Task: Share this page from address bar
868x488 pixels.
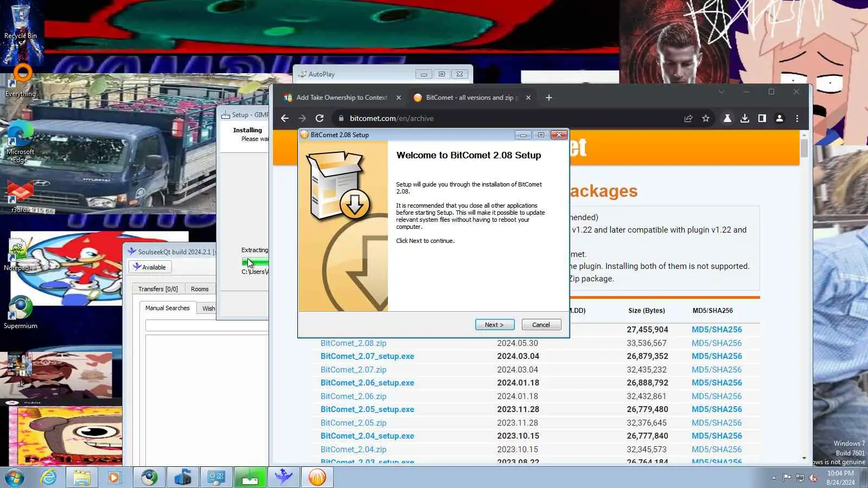Action: (x=688, y=118)
